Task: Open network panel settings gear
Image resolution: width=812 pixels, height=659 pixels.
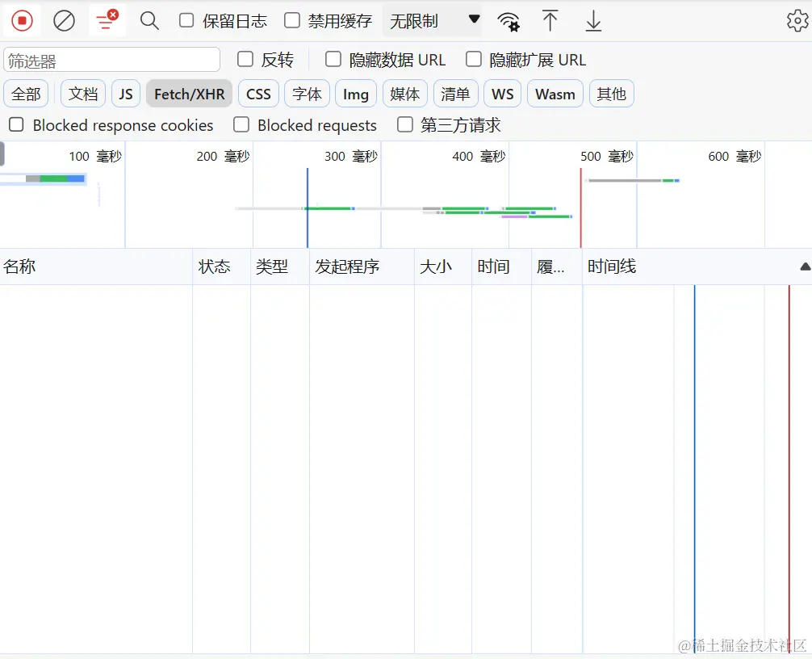Action: point(797,21)
